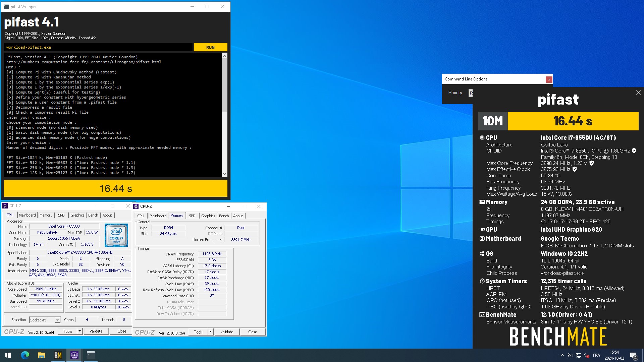Viewport: 644px width, 362px height.
Task: Click Validate button in left CPU-Z window
Action: coord(96,331)
